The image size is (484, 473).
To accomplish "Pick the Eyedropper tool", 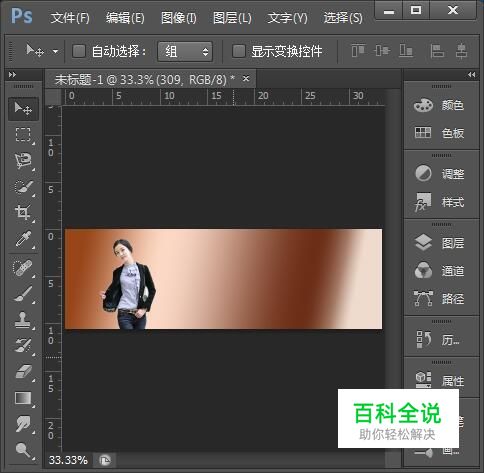I will click(x=23, y=238).
